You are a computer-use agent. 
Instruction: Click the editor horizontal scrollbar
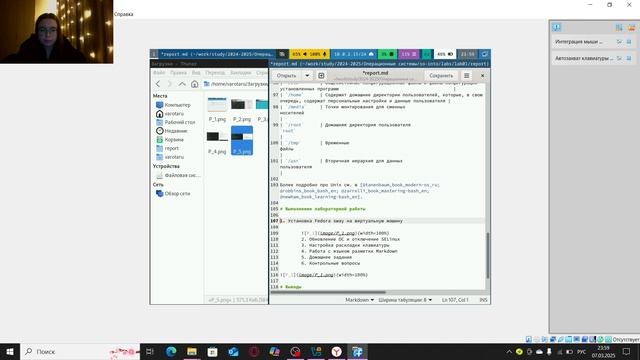point(328,292)
